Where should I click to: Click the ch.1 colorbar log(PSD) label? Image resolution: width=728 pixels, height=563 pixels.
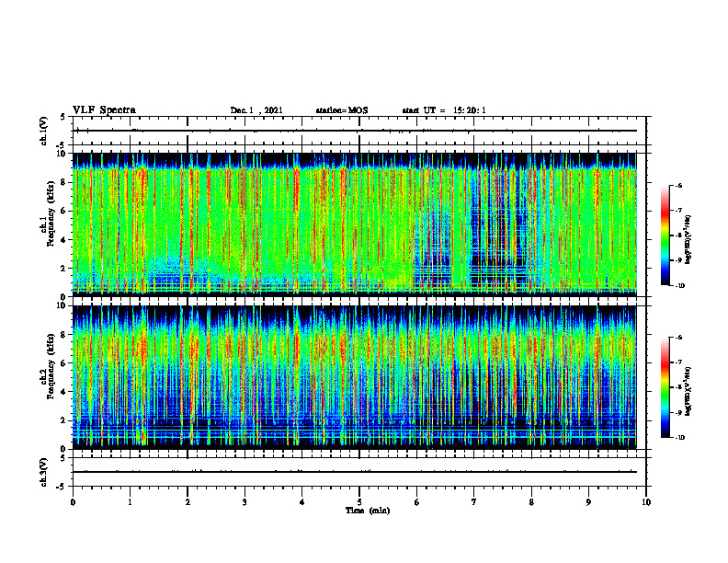pyautogui.click(x=688, y=239)
